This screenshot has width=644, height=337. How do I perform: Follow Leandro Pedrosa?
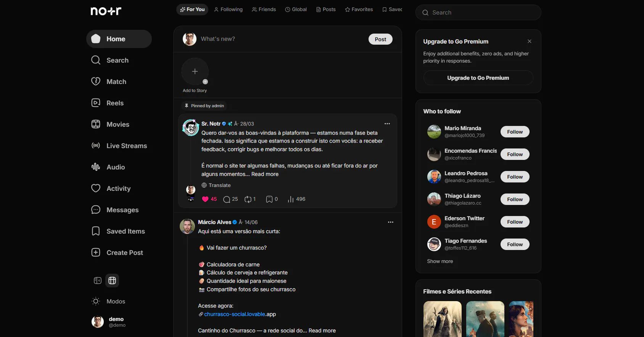pyautogui.click(x=515, y=177)
